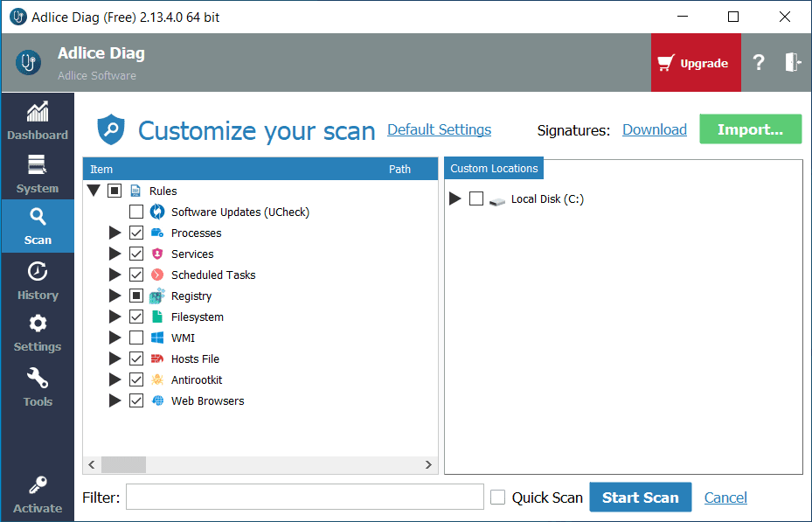This screenshot has width=812, height=522.
Task: Select the Custom Locations tab
Action: pos(494,168)
